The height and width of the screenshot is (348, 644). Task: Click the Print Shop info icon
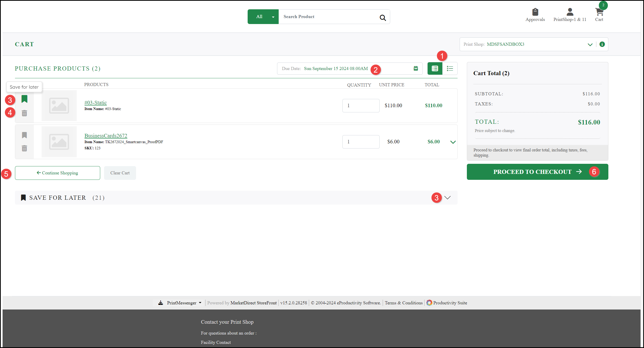point(602,44)
